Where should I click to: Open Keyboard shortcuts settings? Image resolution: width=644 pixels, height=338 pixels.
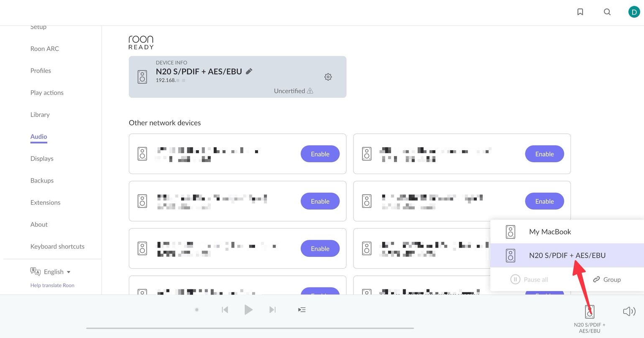pos(57,246)
